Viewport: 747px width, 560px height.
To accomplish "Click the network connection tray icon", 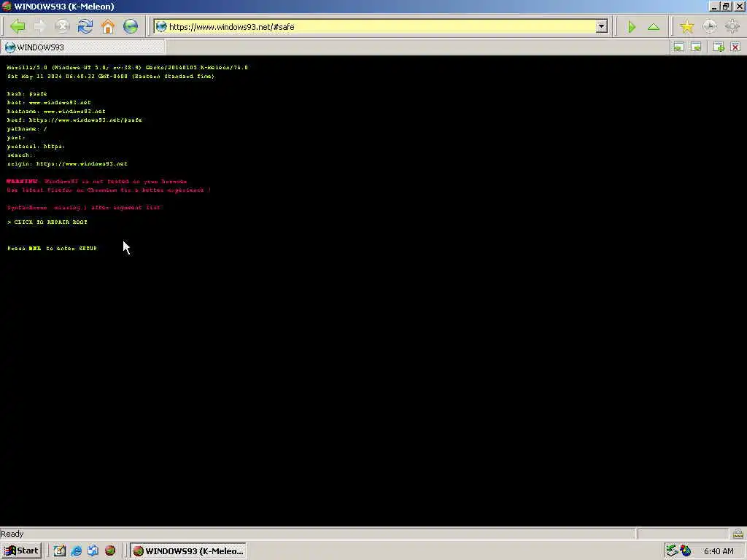I will click(672, 551).
